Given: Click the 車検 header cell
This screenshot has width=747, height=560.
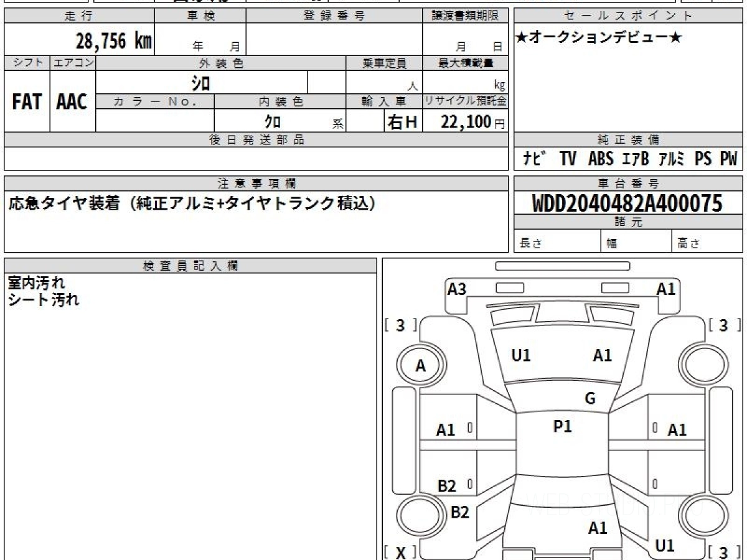Looking at the screenshot, I should click(200, 16).
